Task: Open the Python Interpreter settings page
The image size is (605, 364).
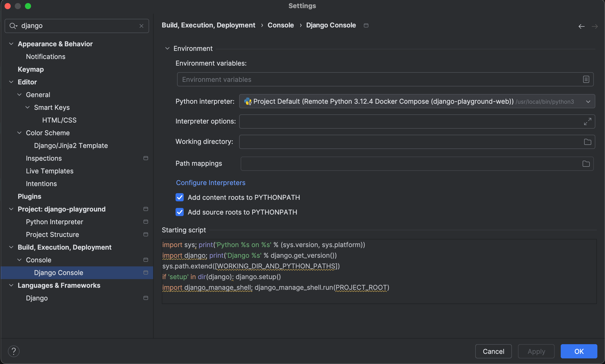Action: (54, 222)
